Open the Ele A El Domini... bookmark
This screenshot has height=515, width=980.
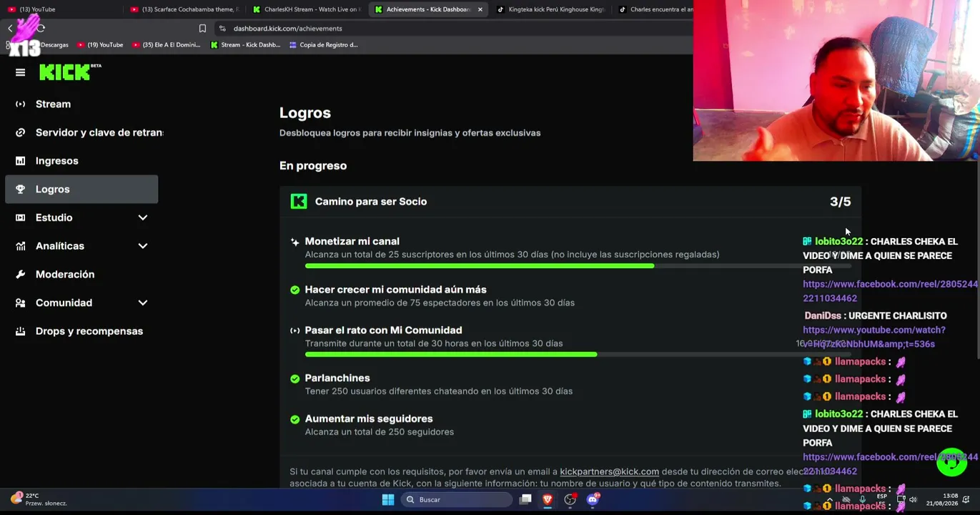(167, 45)
